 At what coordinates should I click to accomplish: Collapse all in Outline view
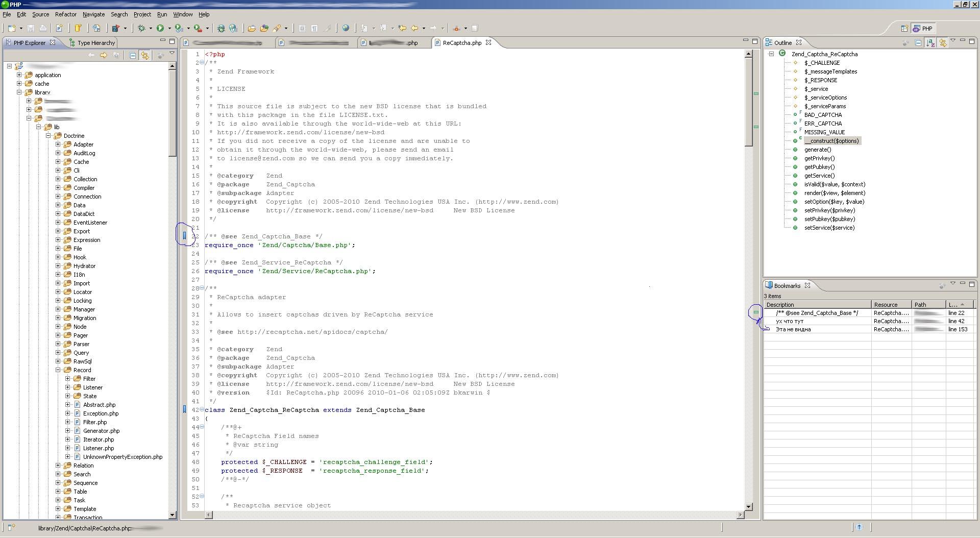pos(918,43)
